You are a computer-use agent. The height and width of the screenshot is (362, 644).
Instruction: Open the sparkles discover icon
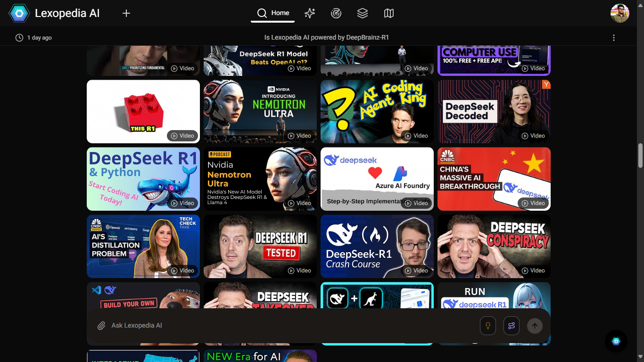[310, 13]
